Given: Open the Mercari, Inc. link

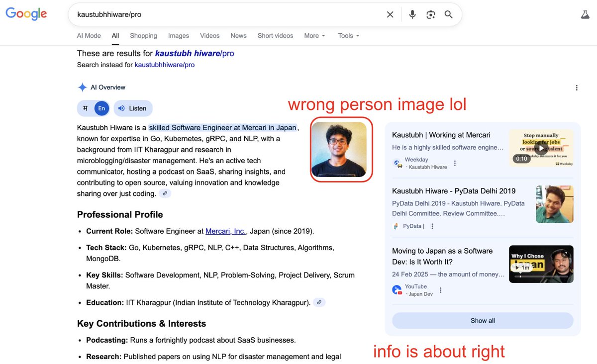Looking at the screenshot, I should pyautogui.click(x=226, y=231).
